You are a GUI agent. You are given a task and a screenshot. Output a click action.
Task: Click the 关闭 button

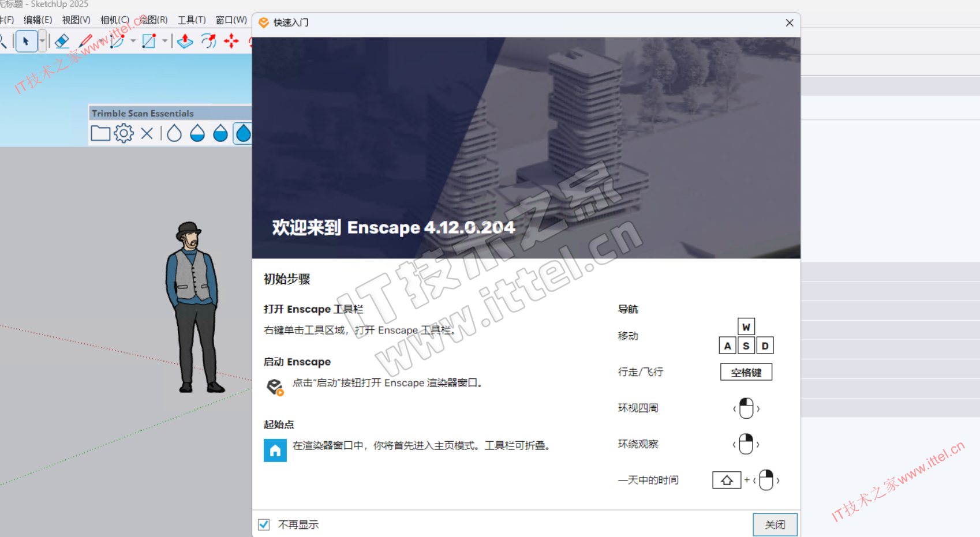[x=775, y=524]
